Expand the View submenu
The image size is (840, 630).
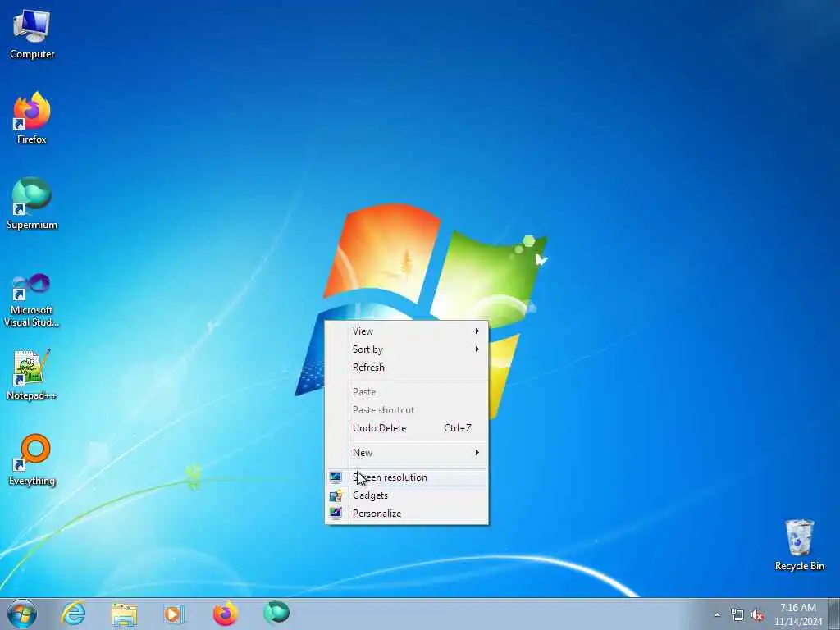coord(407,331)
